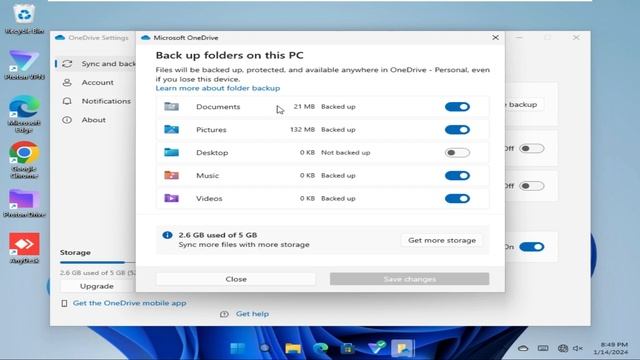Turn off Pictures folder backup
Image resolution: width=640 pixels, height=360 pixels.
(457, 129)
